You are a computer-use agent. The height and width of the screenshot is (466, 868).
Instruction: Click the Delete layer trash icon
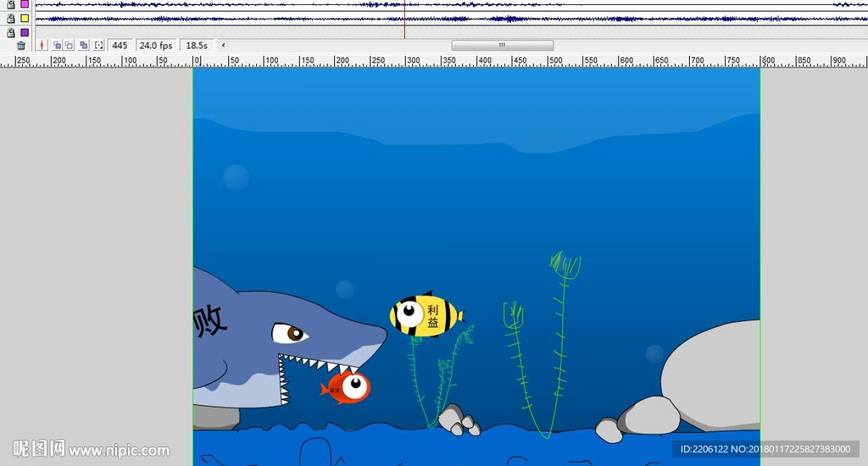click(x=21, y=46)
